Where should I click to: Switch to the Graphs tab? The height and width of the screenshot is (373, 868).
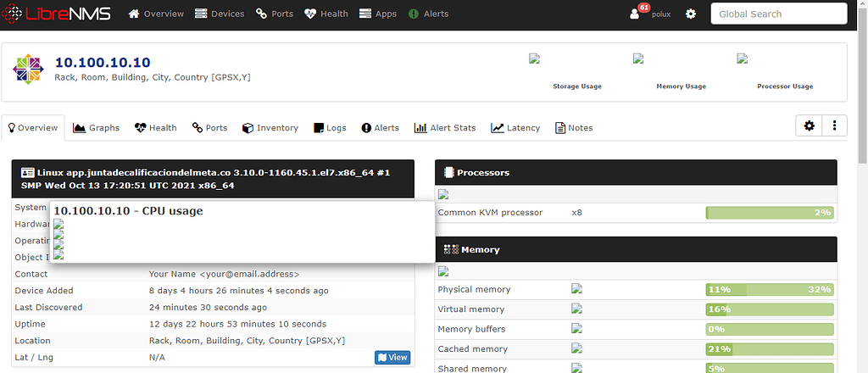click(97, 128)
